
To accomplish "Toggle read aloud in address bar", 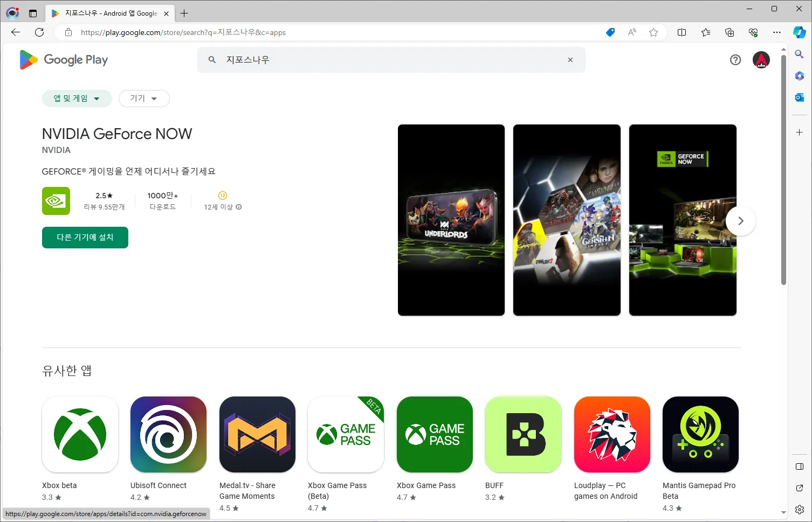I will (632, 32).
